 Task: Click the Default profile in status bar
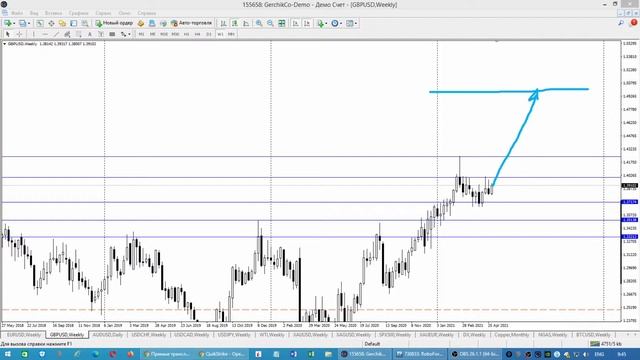pos(372,344)
